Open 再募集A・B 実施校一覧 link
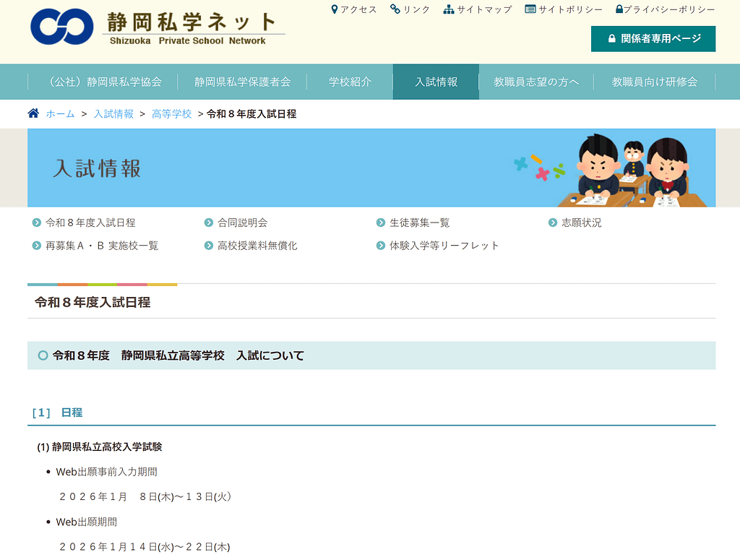Viewport: 740px width, 560px height. [x=101, y=246]
